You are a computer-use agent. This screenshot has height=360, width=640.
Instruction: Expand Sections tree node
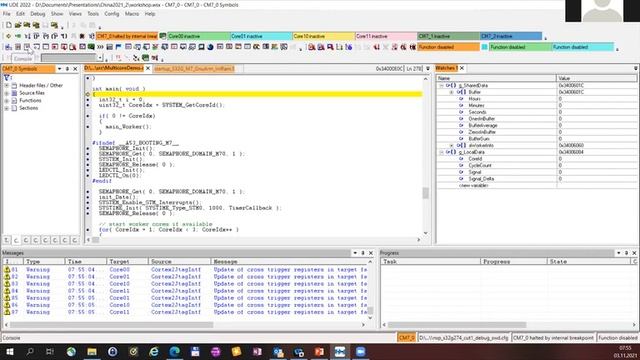click(7, 108)
